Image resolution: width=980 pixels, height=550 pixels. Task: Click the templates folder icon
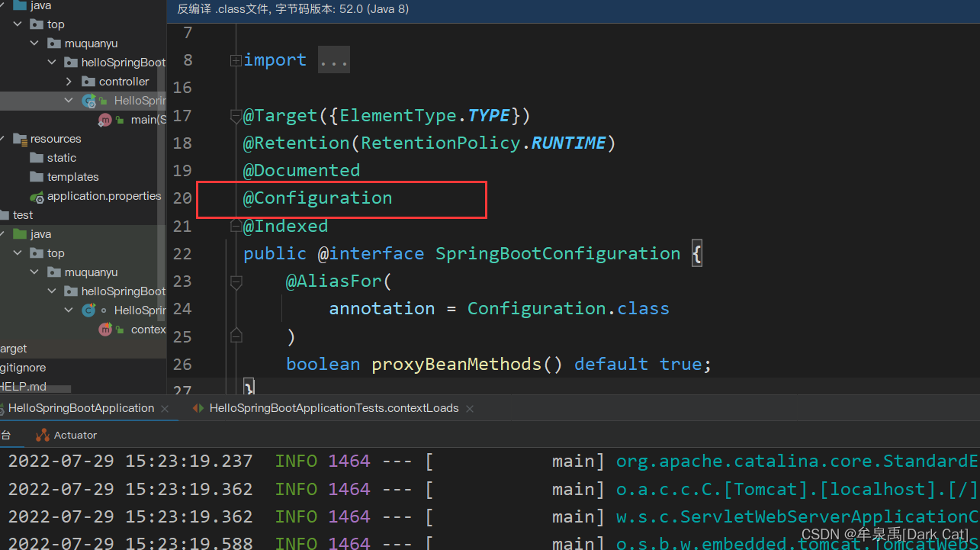(37, 177)
